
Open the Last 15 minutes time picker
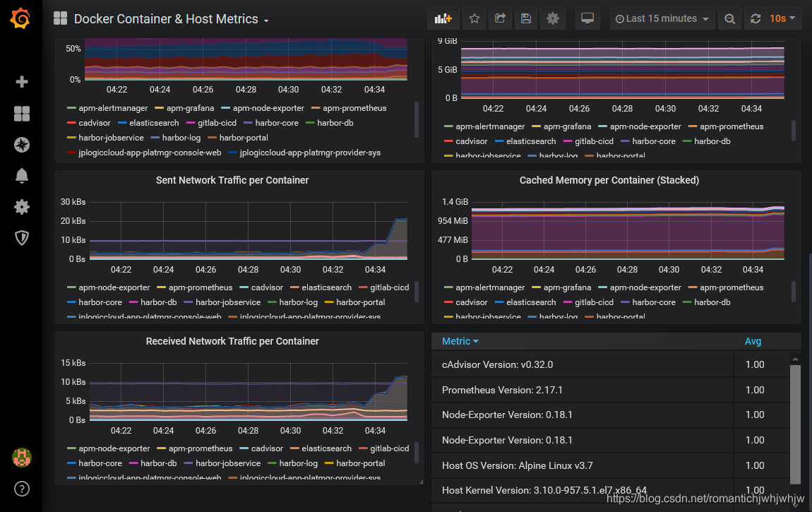coord(662,18)
